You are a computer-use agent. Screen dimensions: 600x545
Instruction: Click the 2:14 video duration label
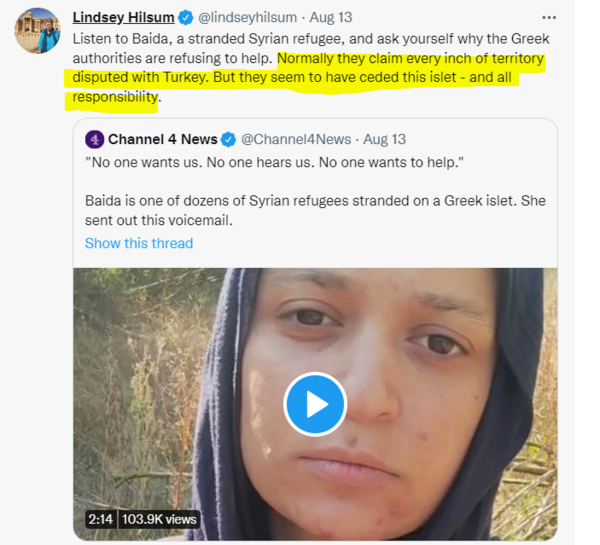pyautogui.click(x=99, y=519)
